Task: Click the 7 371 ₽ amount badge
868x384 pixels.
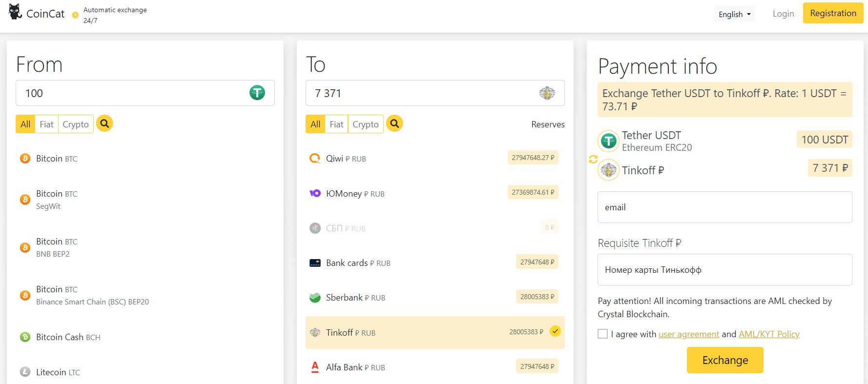Action: (x=830, y=168)
